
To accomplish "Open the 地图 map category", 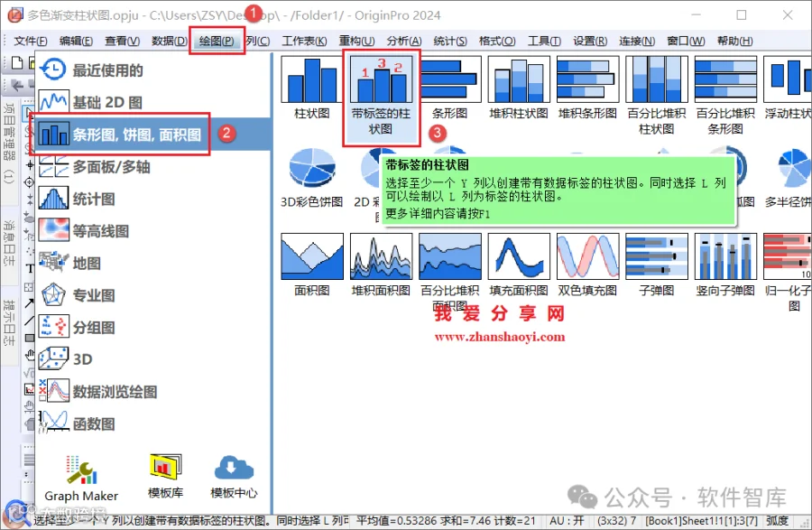I will [153, 263].
